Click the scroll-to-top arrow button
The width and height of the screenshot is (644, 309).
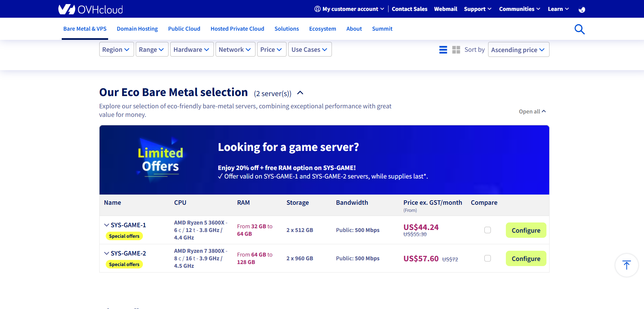[626, 265]
